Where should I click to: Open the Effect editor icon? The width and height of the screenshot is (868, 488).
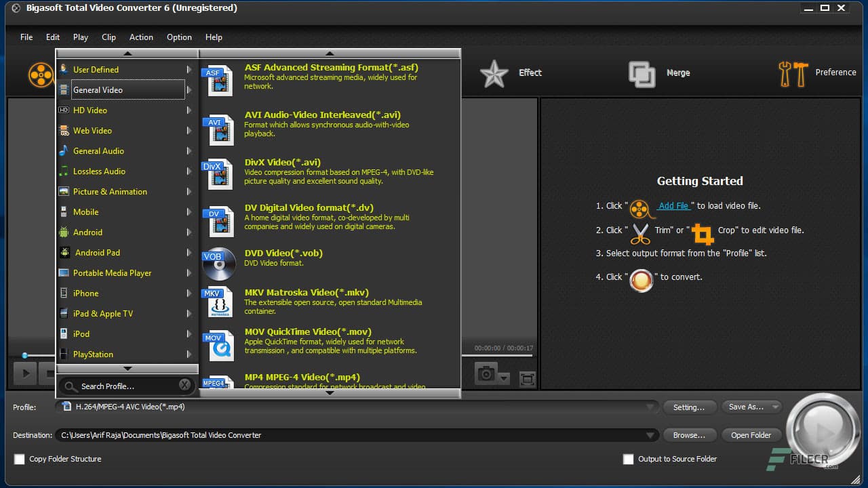pos(494,73)
